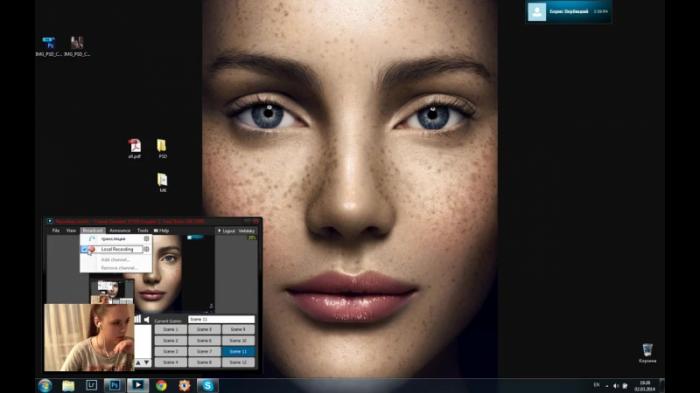Click the Current Scene name field
Viewport: 700px width, 393px height.
221,319
